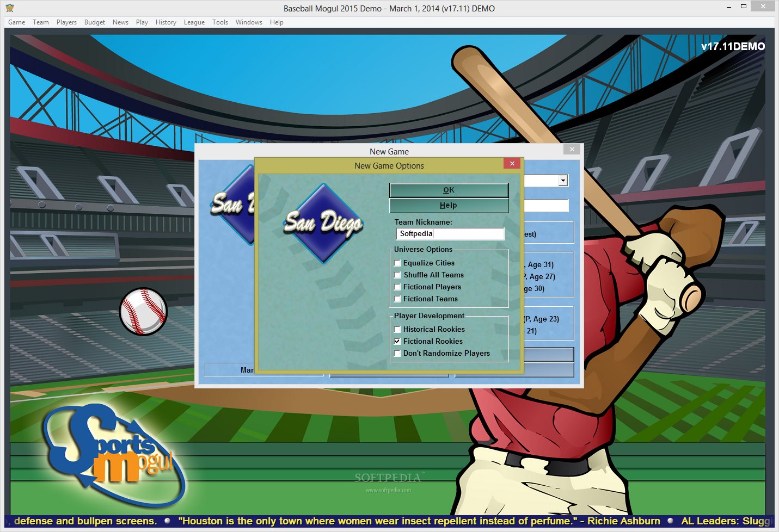Image resolution: width=779 pixels, height=532 pixels.
Task: Close the New Game window
Action: (572, 149)
